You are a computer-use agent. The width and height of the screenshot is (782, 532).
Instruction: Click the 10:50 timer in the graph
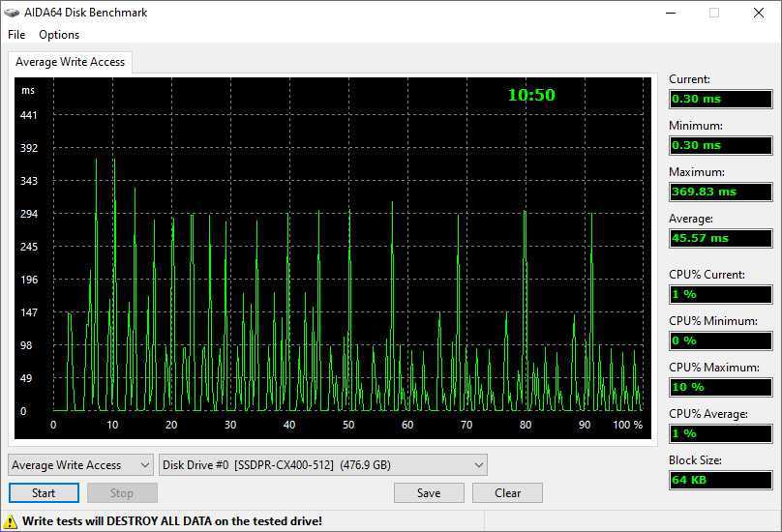(x=531, y=95)
